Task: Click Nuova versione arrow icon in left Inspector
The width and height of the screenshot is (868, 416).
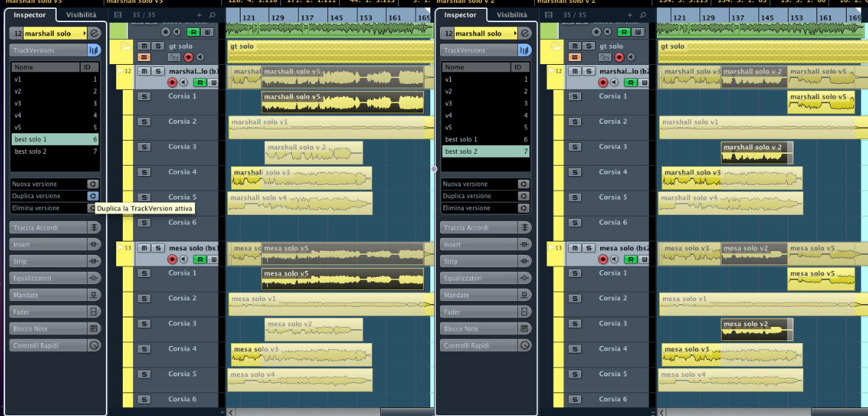Action: [x=93, y=184]
